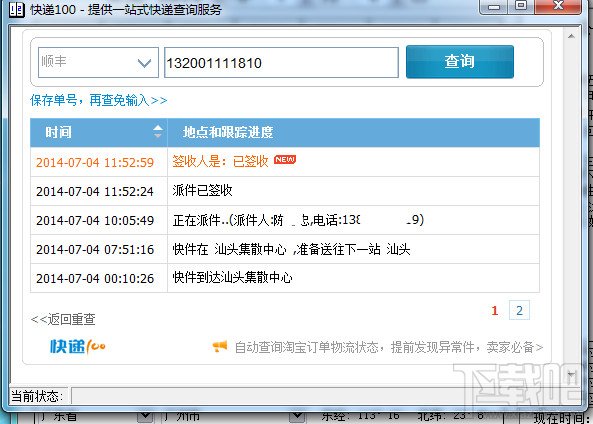The width and height of the screenshot is (593, 424).
Task: Open the 顺丰 courier dropdown
Action: click(x=98, y=62)
